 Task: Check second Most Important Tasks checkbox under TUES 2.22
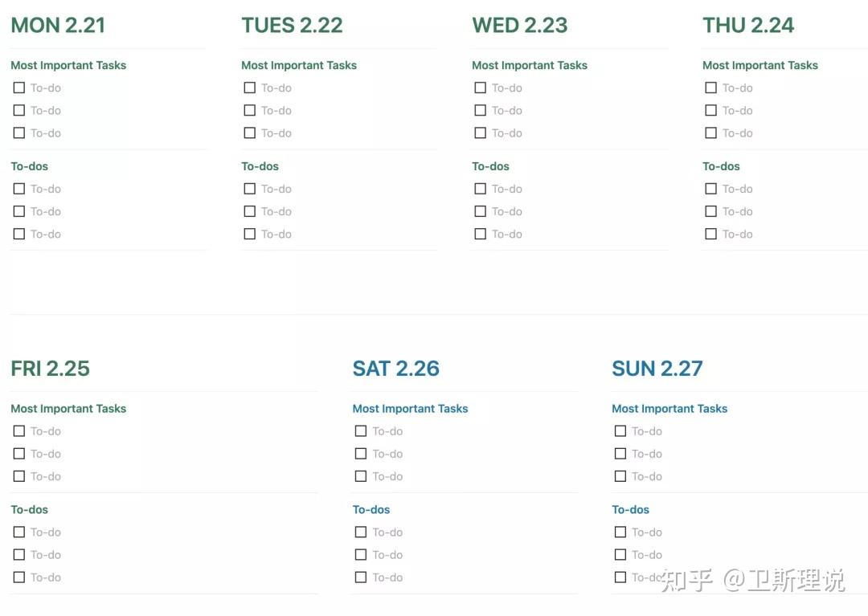[x=250, y=110]
